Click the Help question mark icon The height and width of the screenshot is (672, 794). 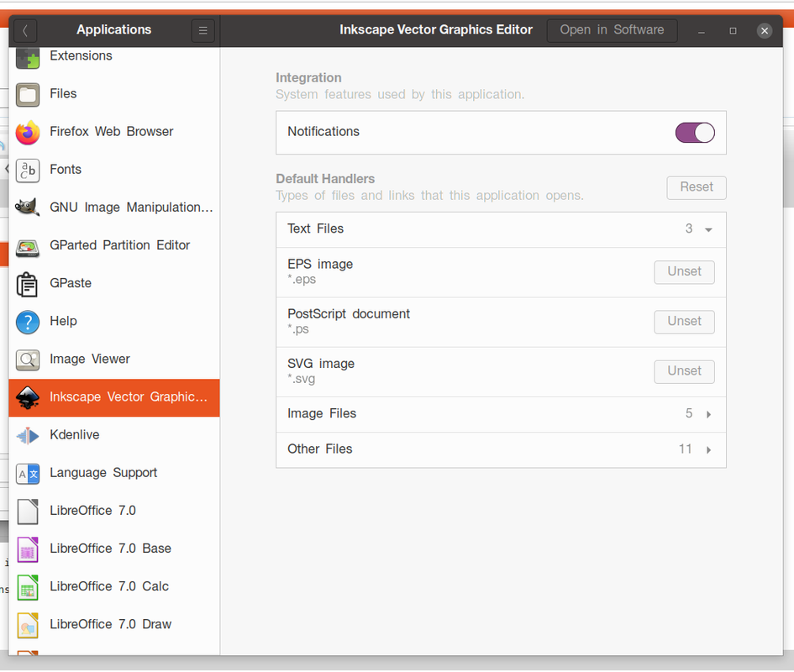coord(28,322)
